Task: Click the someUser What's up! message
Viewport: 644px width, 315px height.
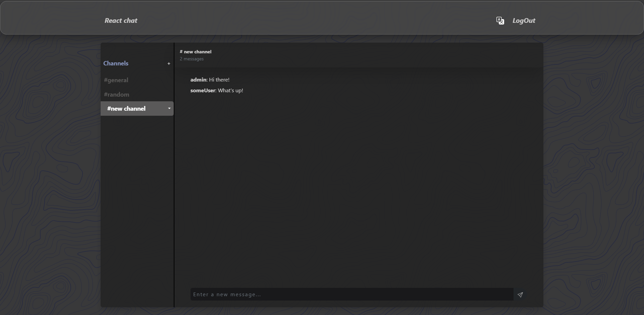Action: point(217,91)
